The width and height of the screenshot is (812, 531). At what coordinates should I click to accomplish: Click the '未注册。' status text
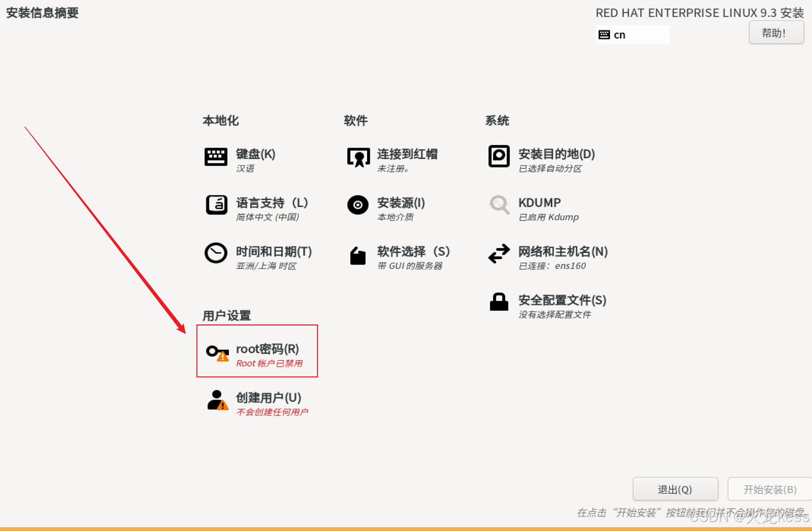393,169
